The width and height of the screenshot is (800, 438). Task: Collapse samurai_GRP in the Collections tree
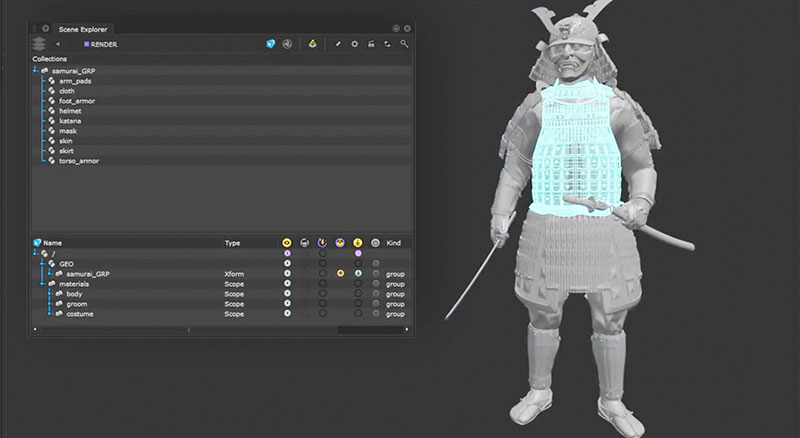[35, 70]
